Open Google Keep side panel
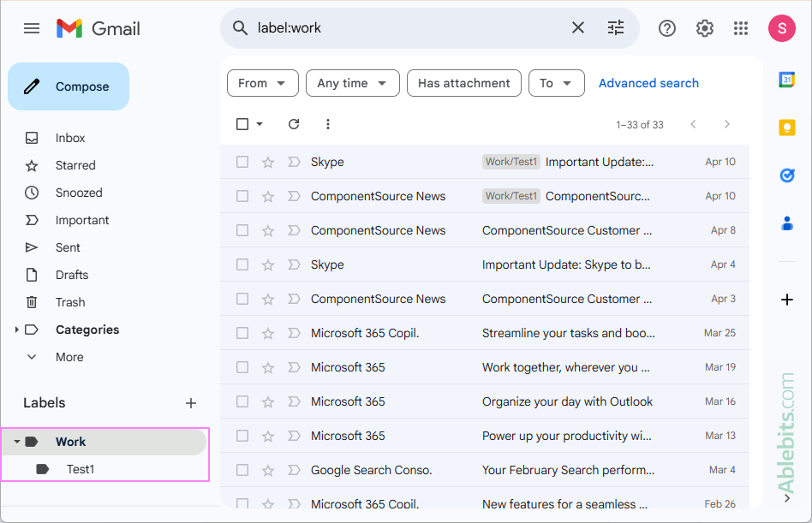 [x=786, y=128]
